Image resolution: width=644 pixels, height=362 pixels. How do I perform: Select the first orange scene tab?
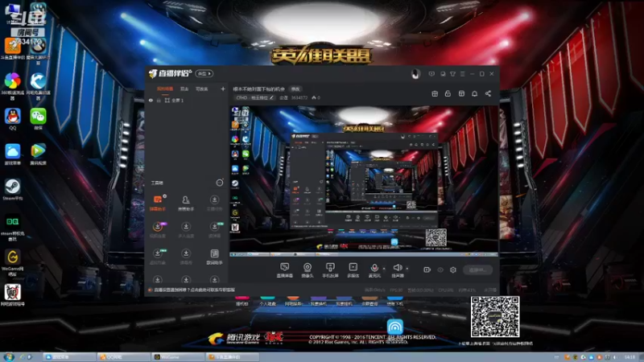165,89
